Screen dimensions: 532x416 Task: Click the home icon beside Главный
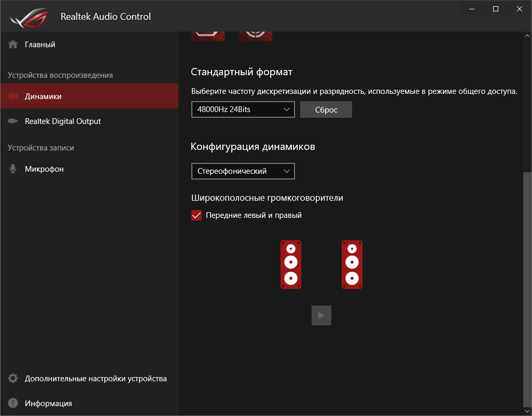pyautogui.click(x=13, y=45)
